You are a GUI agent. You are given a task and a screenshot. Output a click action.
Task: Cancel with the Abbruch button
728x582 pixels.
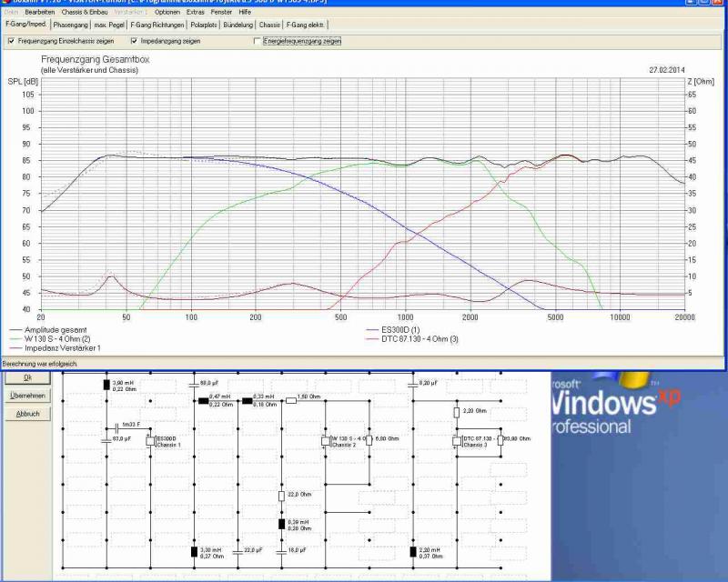(x=27, y=414)
